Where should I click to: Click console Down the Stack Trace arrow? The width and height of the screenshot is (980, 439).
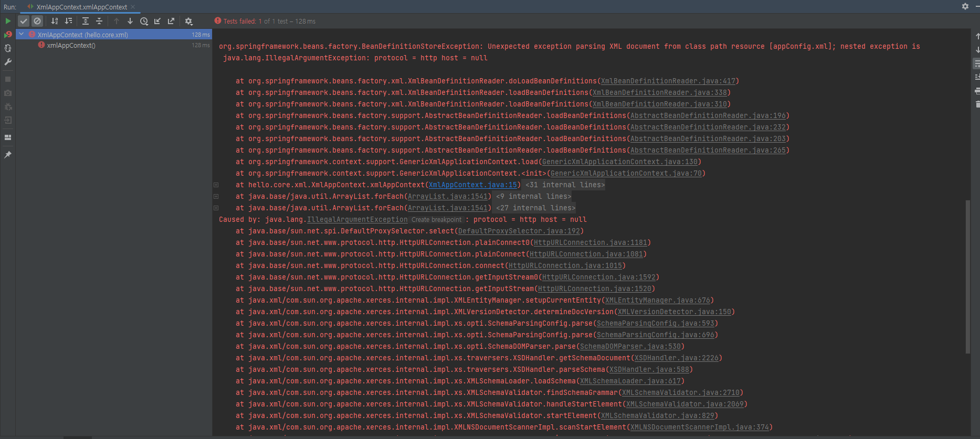click(x=977, y=50)
